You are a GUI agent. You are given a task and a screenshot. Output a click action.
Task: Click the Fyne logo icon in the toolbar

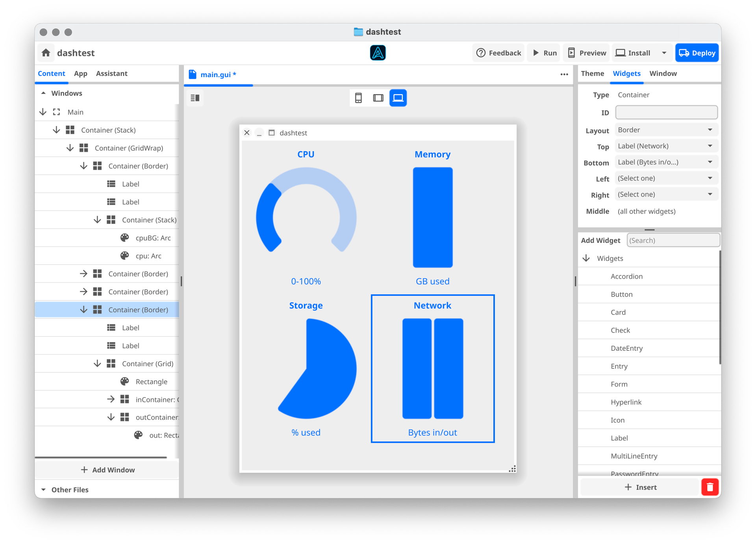coord(378,53)
